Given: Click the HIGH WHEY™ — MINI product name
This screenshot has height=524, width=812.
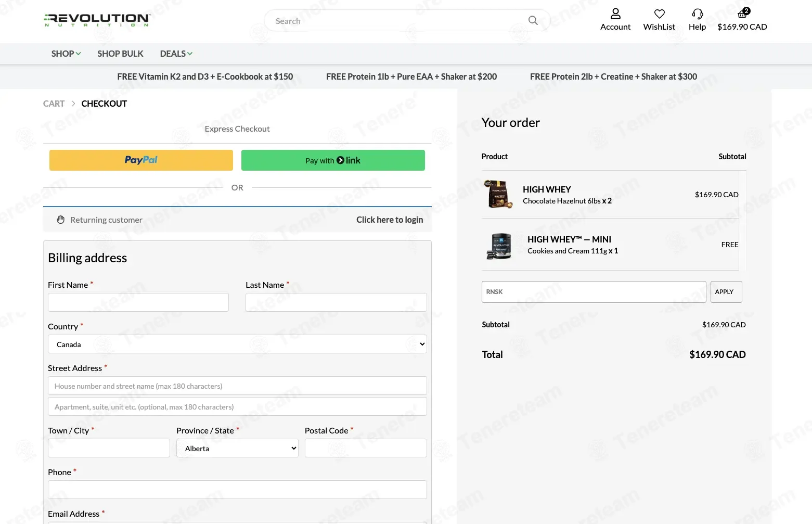Looking at the screenshot, I should click(569, 239).
